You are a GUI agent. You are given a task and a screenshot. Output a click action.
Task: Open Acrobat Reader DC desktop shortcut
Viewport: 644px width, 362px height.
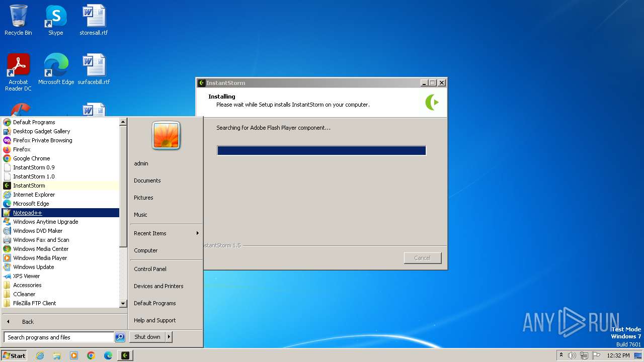tap(18, 72)
